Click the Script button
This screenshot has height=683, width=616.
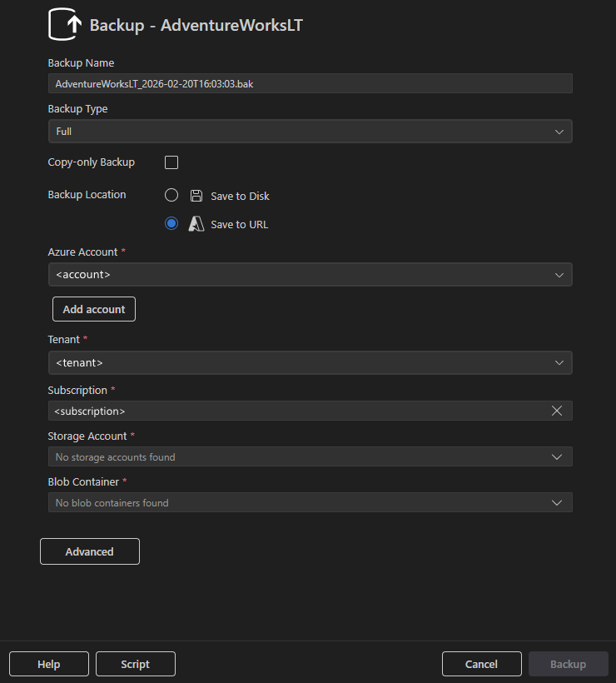[135, 664]
